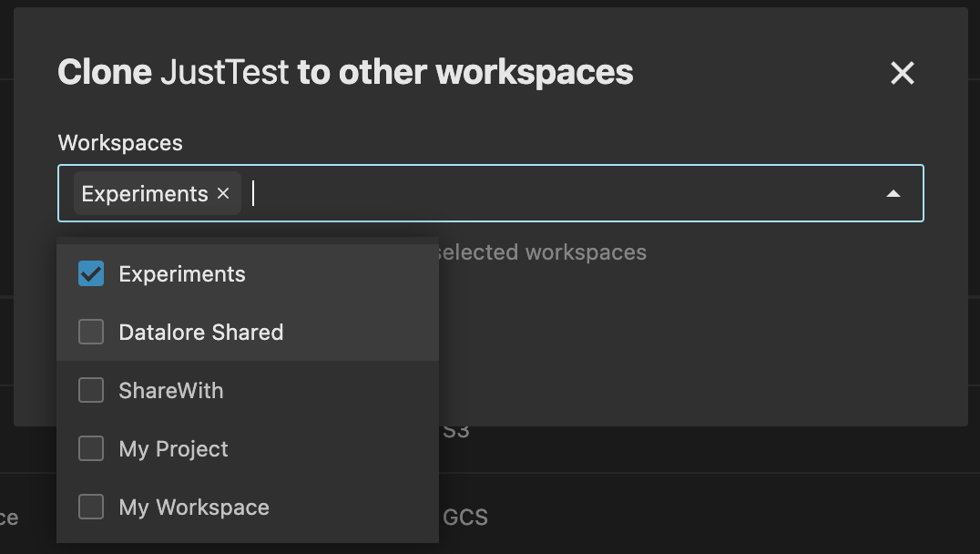Check the My Project checkbox
980x554 pixels.
[90, 448]
